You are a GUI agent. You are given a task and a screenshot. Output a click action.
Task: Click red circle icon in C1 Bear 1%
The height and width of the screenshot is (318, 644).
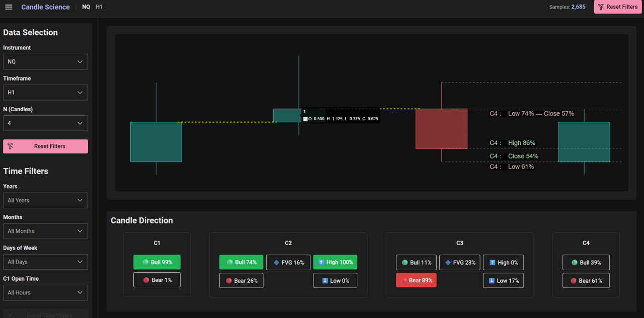click(146, 280)
